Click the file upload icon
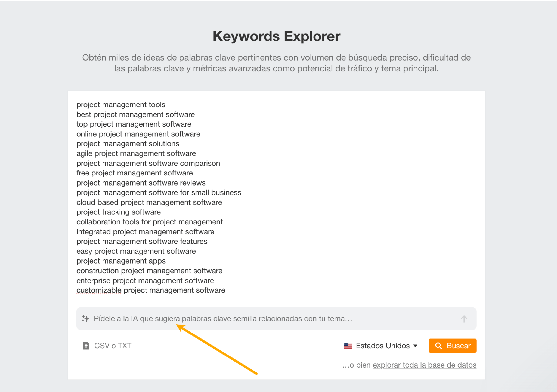This screenshot has height=392, width=557. [86, 346]
